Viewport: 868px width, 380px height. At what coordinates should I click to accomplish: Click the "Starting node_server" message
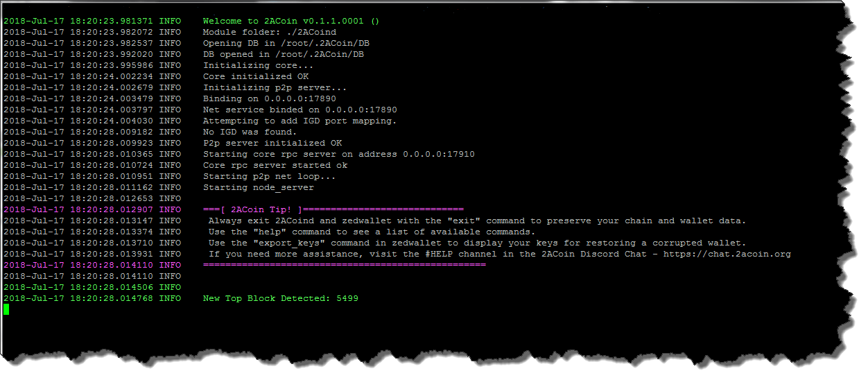tap(258, 187)
